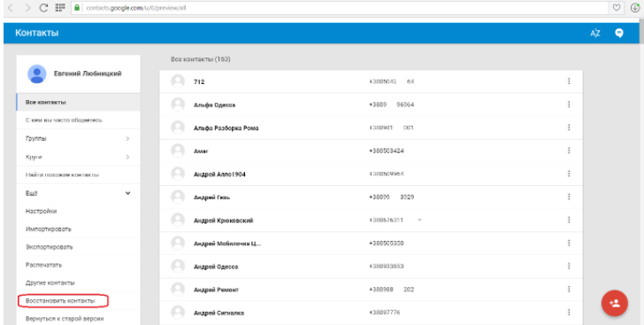Go forward with the browser forward arrow
The height and width of the screenshot is (325, 644).
[27, 8]
